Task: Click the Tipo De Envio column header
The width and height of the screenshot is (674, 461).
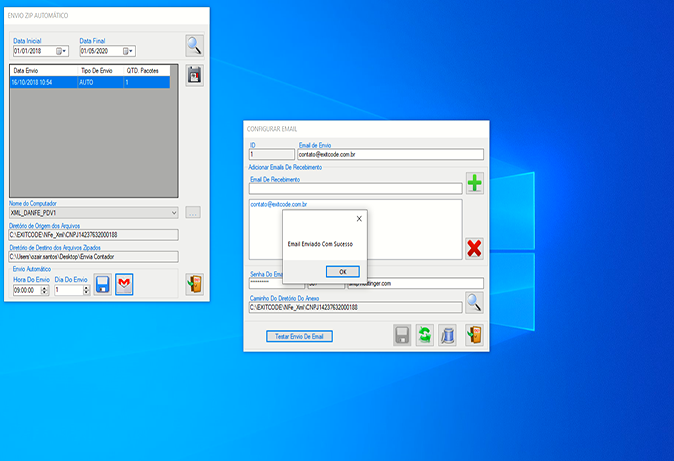Action: (101, 71)
